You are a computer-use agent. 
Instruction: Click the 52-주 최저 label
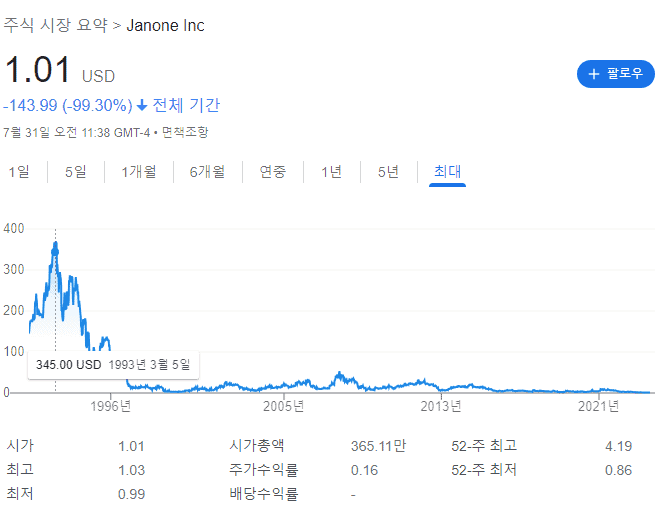484,470
